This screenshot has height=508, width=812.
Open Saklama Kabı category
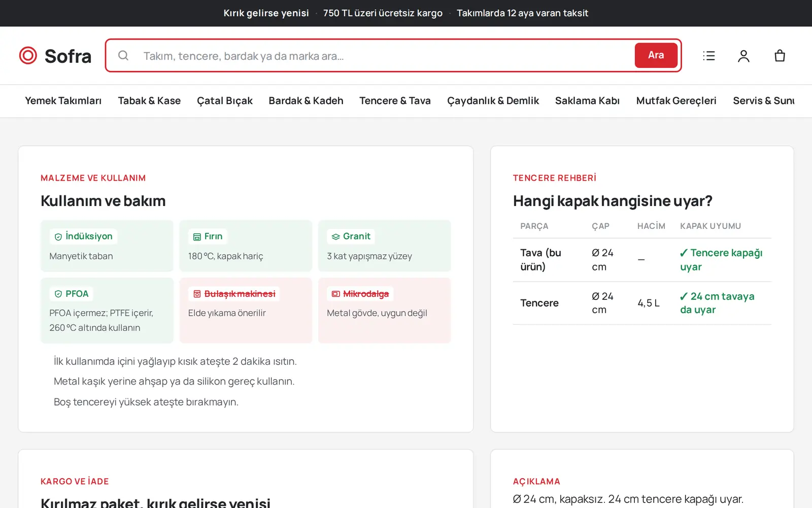tap(587, 101)
